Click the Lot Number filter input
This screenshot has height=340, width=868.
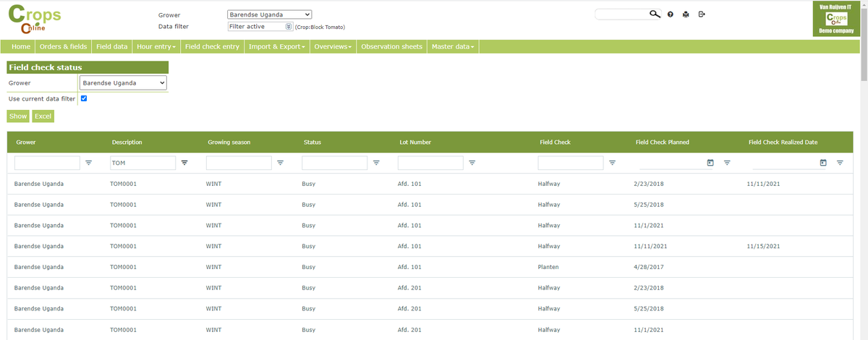coord(430,163)
